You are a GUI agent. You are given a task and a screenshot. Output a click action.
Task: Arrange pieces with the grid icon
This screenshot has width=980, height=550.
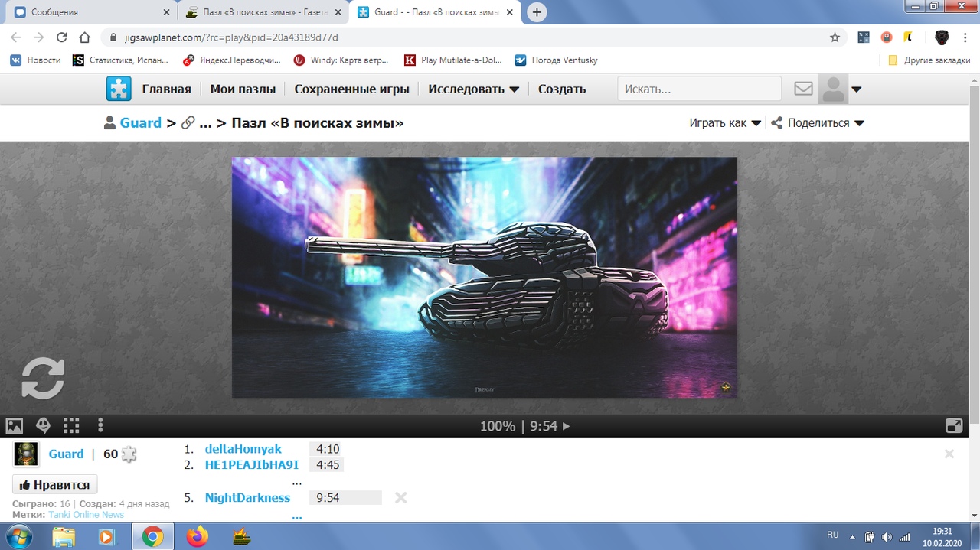pyautogui.click(x=71, y=425)
